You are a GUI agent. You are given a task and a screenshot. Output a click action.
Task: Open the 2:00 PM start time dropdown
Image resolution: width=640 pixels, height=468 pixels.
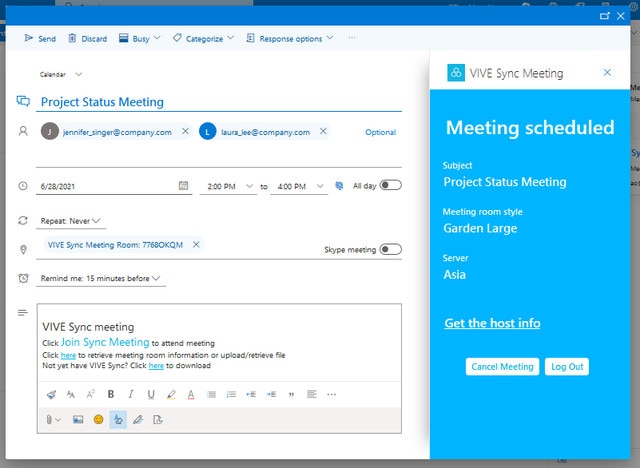pyautogui.click(x=229, y=186)
